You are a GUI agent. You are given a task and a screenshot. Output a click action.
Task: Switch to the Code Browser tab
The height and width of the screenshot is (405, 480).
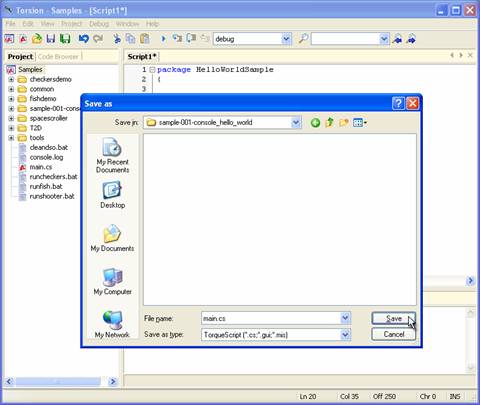(58, 57)
